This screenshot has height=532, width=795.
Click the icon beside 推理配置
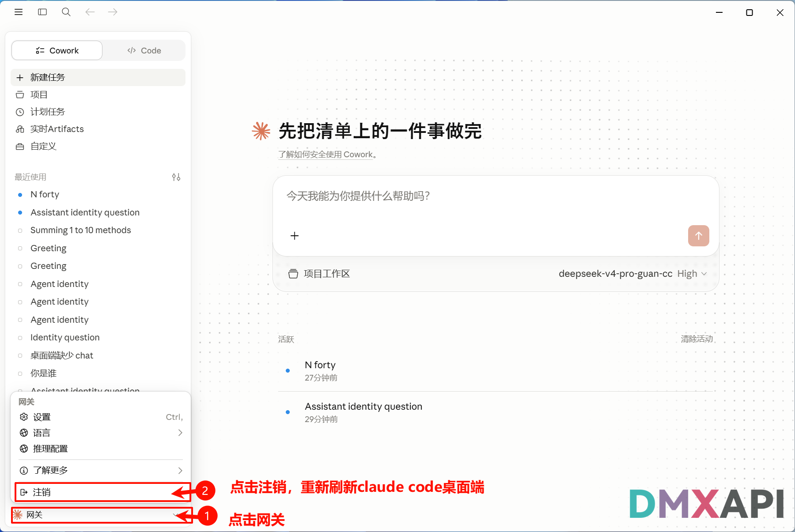24,449
